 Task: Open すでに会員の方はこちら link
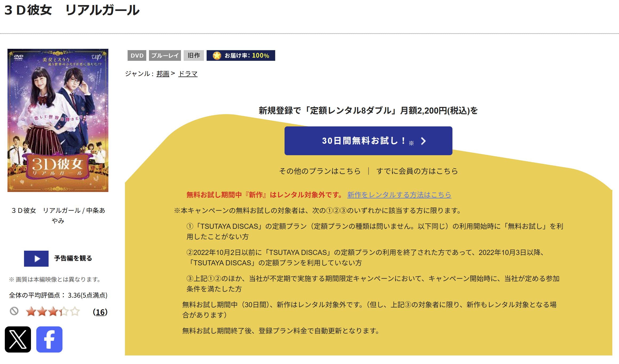417,171
